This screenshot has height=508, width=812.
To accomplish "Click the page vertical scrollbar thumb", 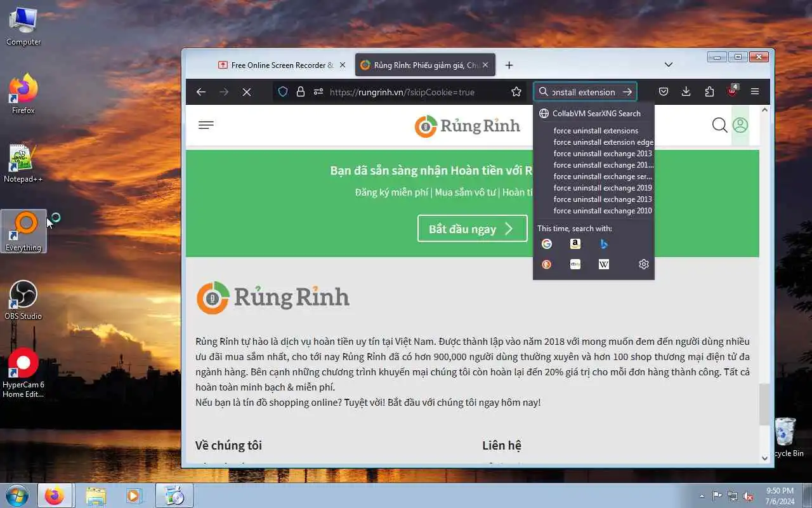I will click(x=764, y=404).
